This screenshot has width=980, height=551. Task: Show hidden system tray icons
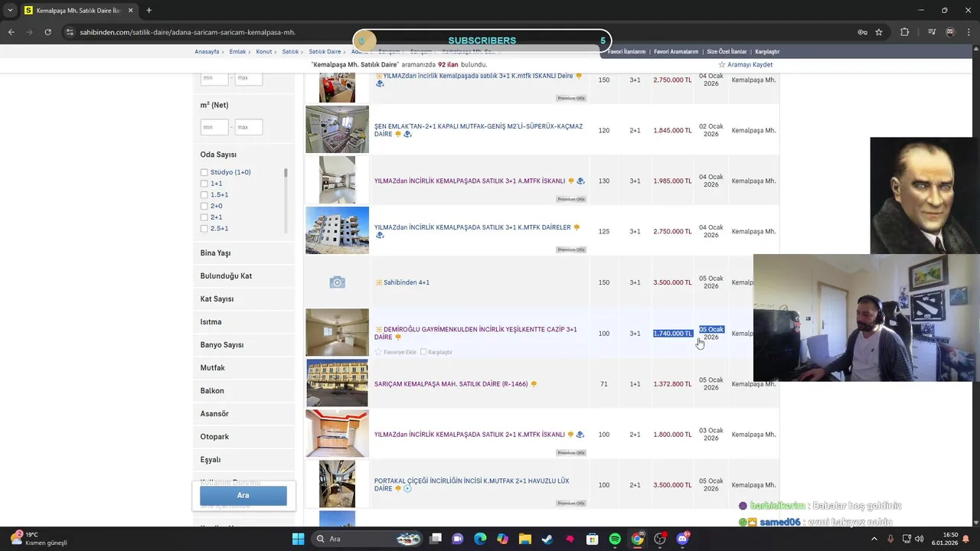point(874,539)
